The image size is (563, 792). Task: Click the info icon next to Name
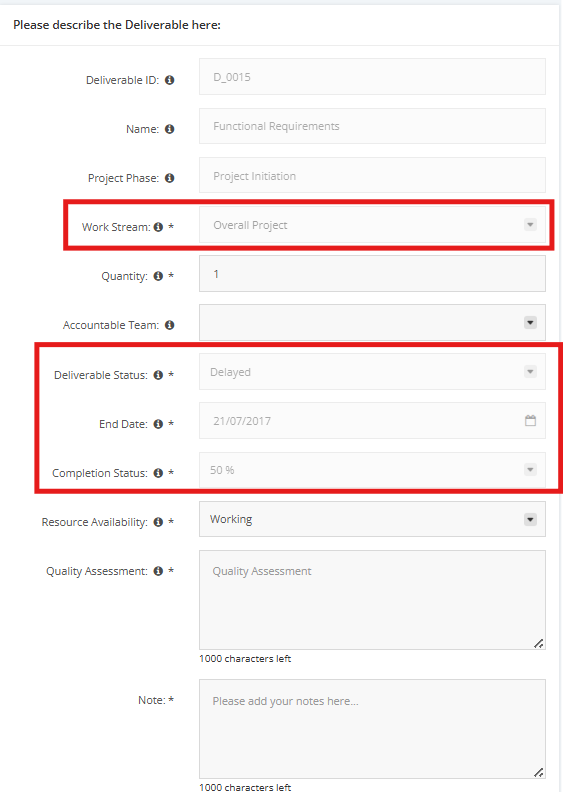170,129
